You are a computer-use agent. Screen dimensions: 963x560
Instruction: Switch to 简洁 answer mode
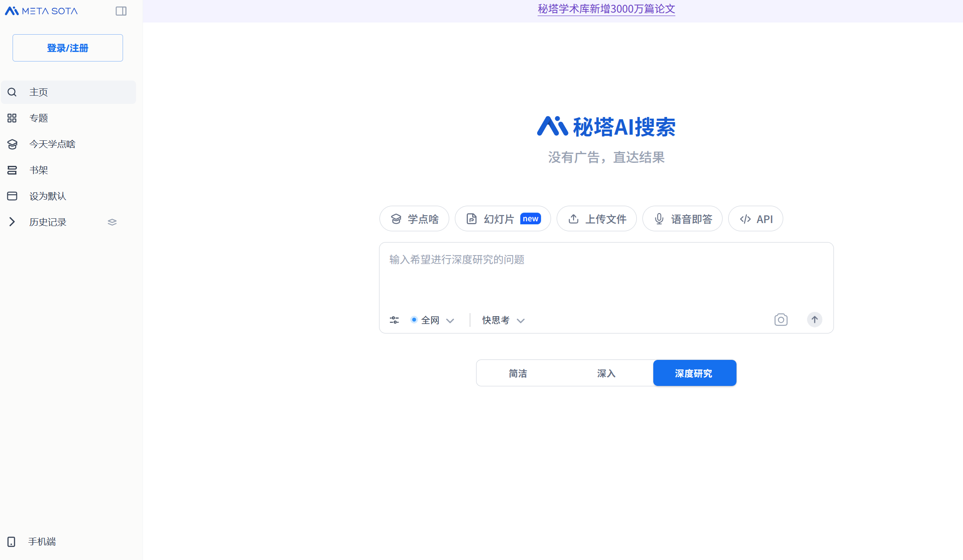518,373
